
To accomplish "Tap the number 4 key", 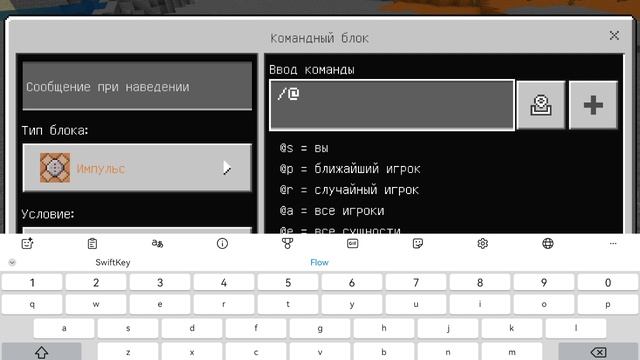I will click(224, 282).
